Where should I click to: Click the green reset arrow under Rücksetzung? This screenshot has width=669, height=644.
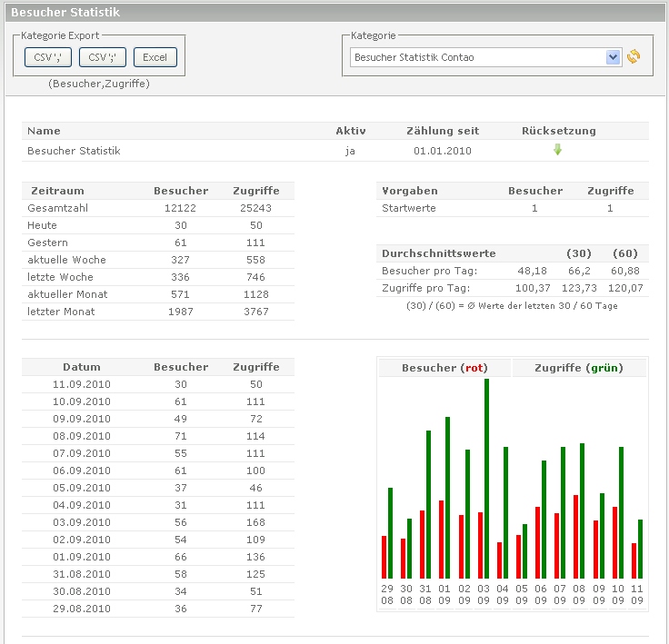[x=558, y=150]
